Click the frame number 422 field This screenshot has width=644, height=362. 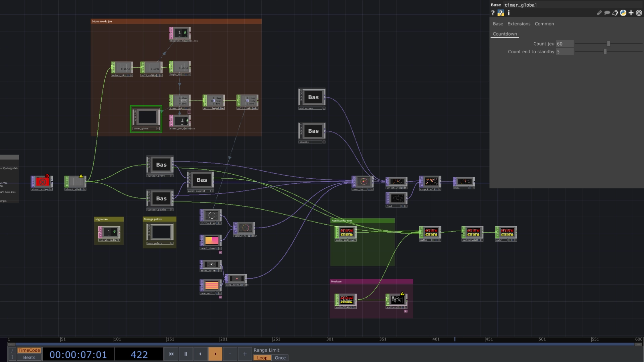coord(139,354)
